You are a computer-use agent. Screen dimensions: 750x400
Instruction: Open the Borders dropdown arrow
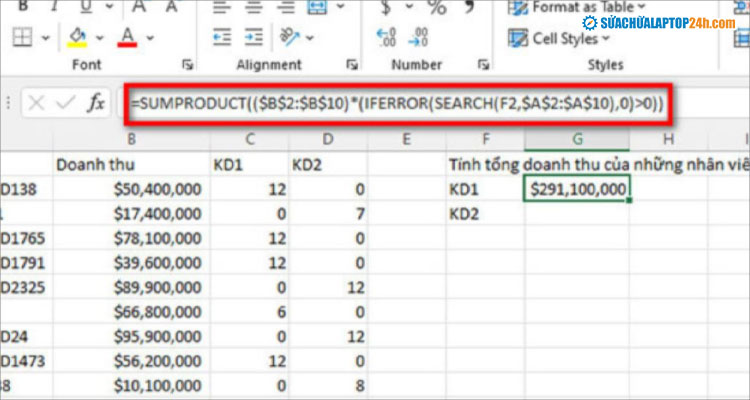tap(45, 37)
